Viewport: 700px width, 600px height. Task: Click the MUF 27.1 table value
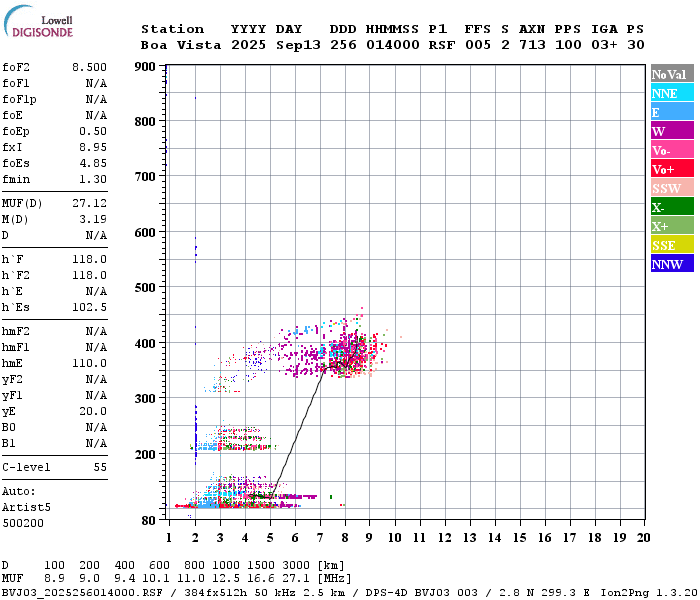(296, 579)
